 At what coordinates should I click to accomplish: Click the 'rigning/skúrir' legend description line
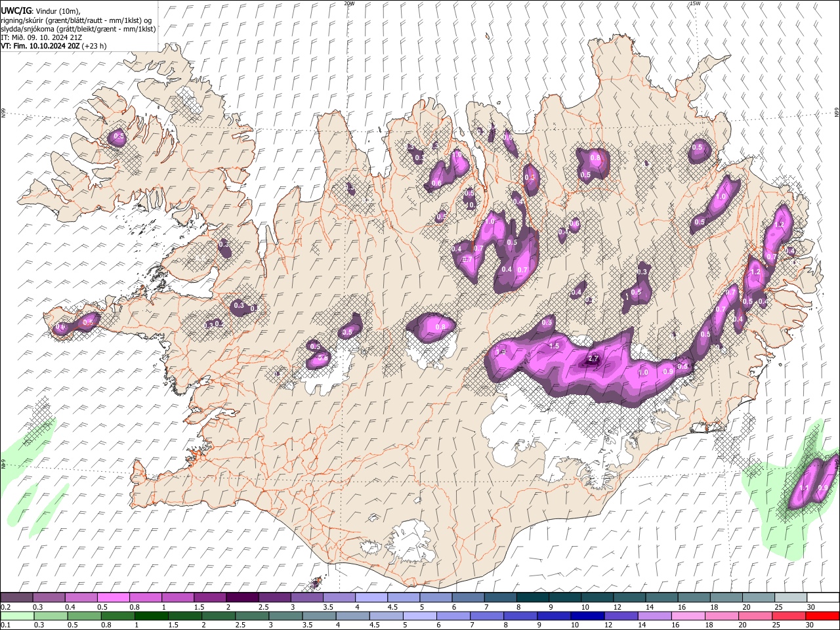coord(76,20)
